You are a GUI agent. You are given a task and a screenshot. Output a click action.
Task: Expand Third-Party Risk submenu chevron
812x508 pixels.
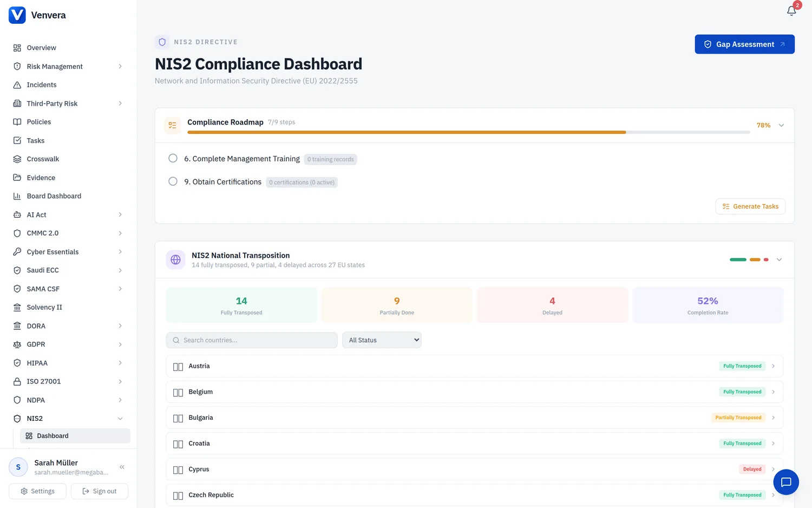tap(120, 103)
